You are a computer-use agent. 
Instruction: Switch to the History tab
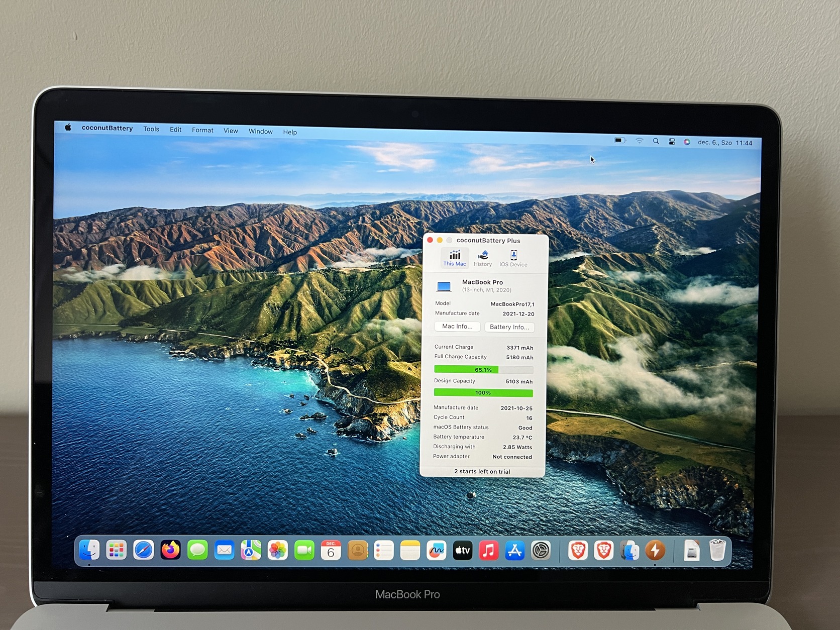(483, 259)
